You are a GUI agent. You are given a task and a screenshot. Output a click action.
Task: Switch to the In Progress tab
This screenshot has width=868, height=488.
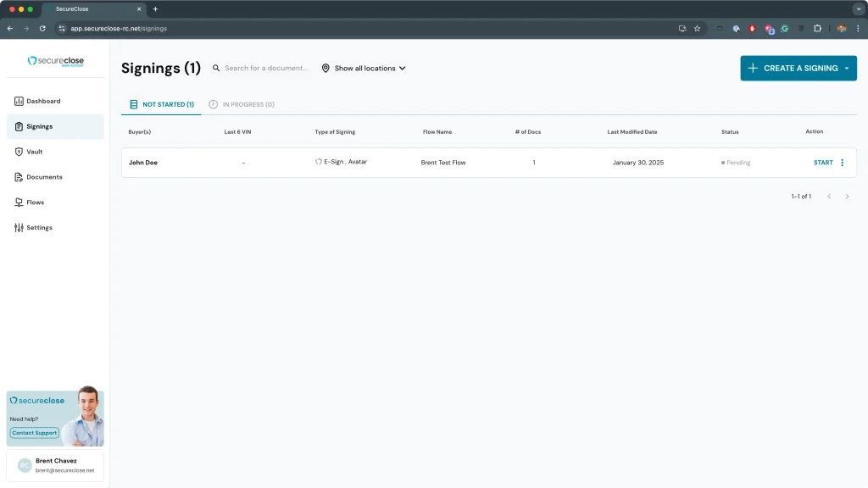tap(242, 105)
